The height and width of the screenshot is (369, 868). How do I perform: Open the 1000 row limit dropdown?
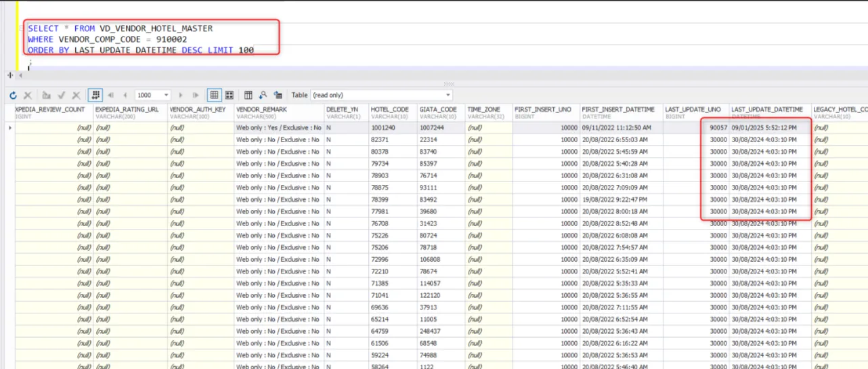(166, 95)
